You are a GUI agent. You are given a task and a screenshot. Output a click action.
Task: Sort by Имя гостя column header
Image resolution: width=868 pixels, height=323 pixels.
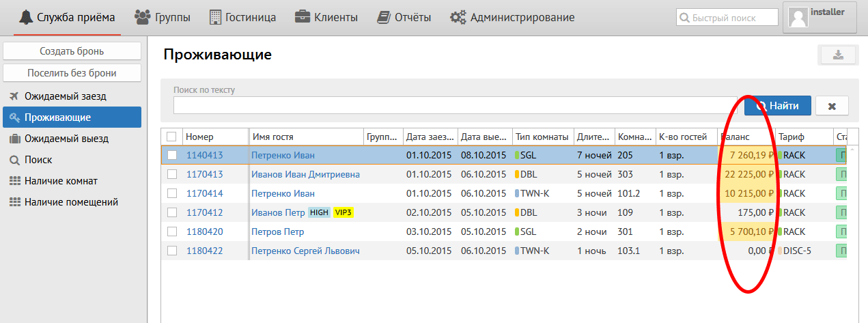pyautogui.click(x=272, y=137)
